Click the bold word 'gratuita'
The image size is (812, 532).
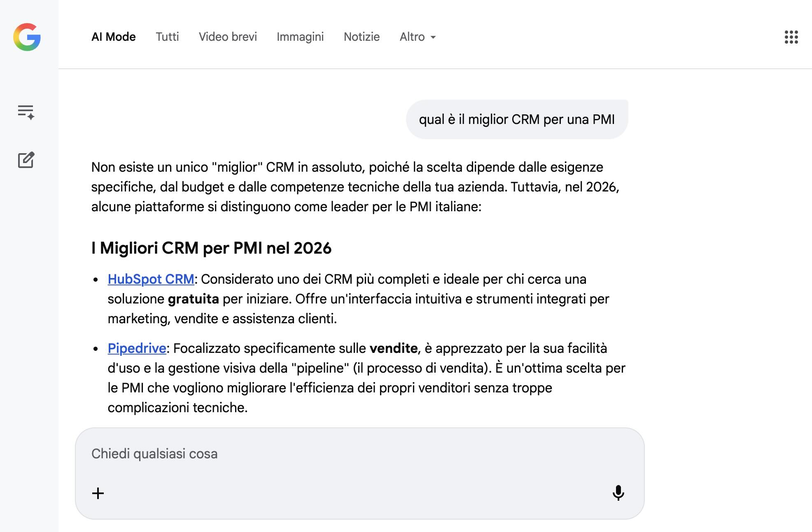pyautogui.click(x=194, y=299)
